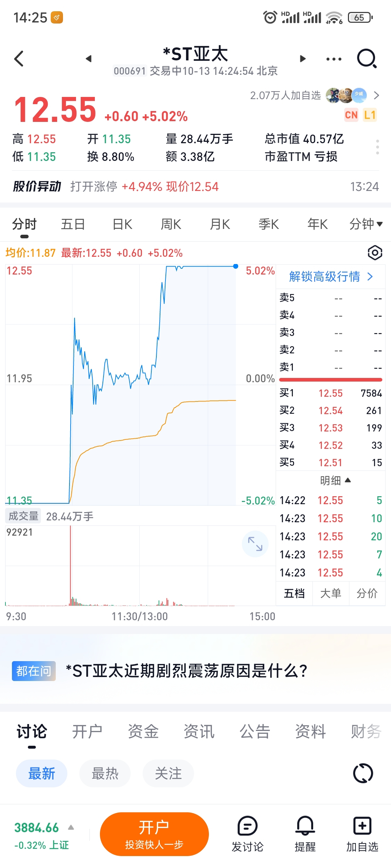This screenshot has width=391, height=868.
Task: Expand chart to fullscreen with arrows icon
Action: click(255, 544)
